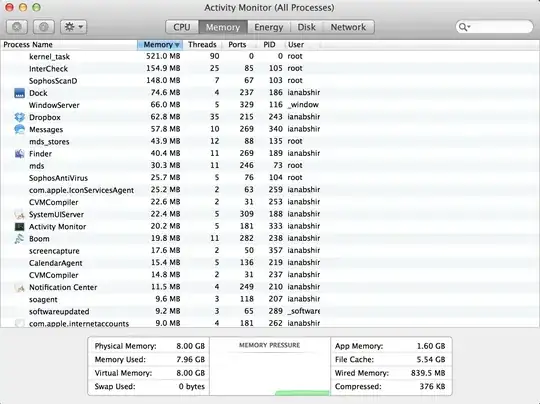This screenshot has height=404, width=540.
Task: Click the Swap Used 0 bytes value
Action: pos(192,386)
